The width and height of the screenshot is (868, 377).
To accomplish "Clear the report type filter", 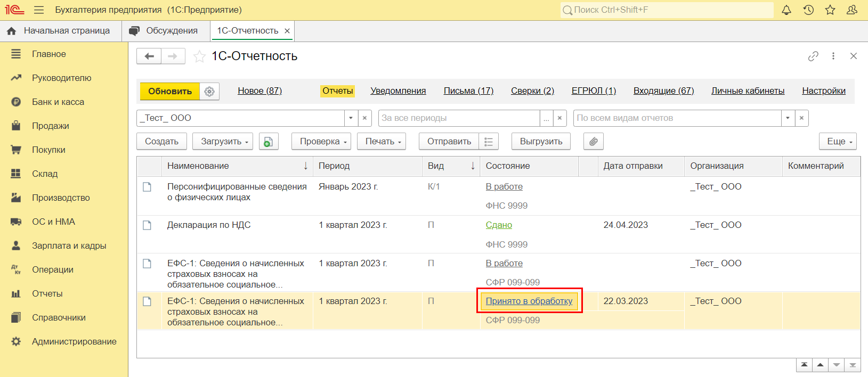I will (x=801, y=118).
